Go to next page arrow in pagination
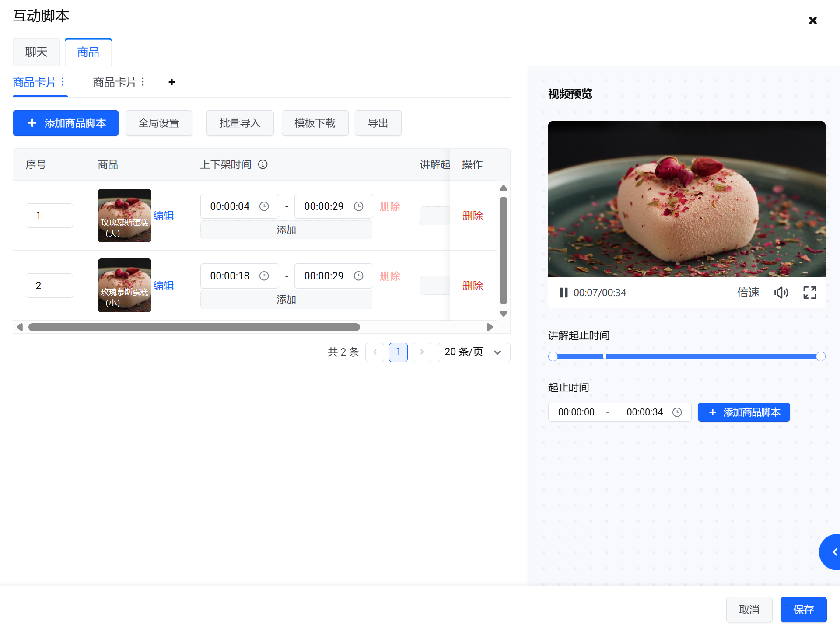This screenshot has width=840, height=628. tap(422, 352)
